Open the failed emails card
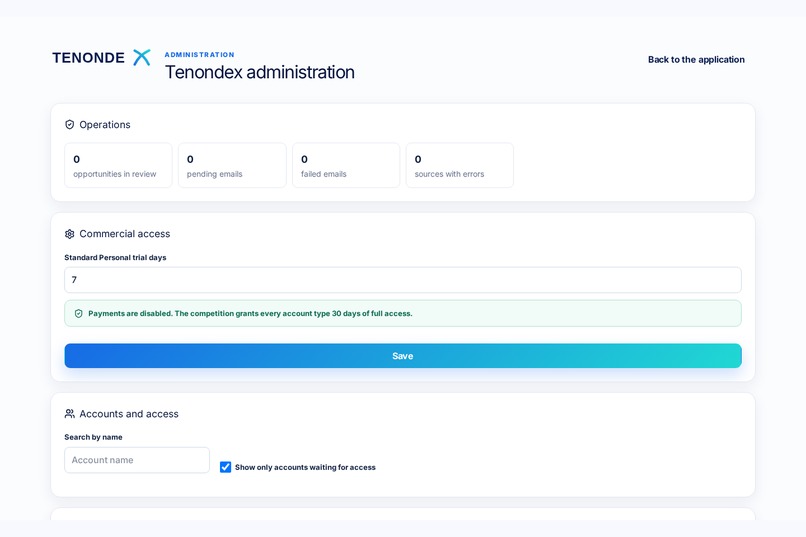 346,165
